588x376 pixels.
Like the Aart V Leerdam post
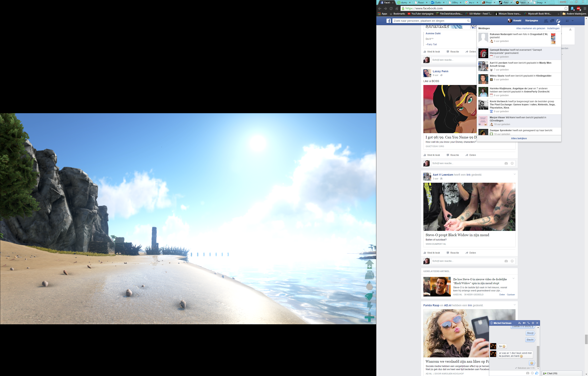tap(432, 253)
